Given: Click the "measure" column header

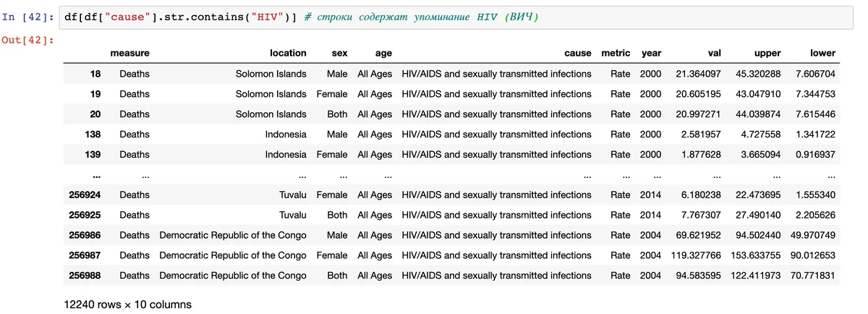Looking at the screenshot, I should (x=129, y=53).
